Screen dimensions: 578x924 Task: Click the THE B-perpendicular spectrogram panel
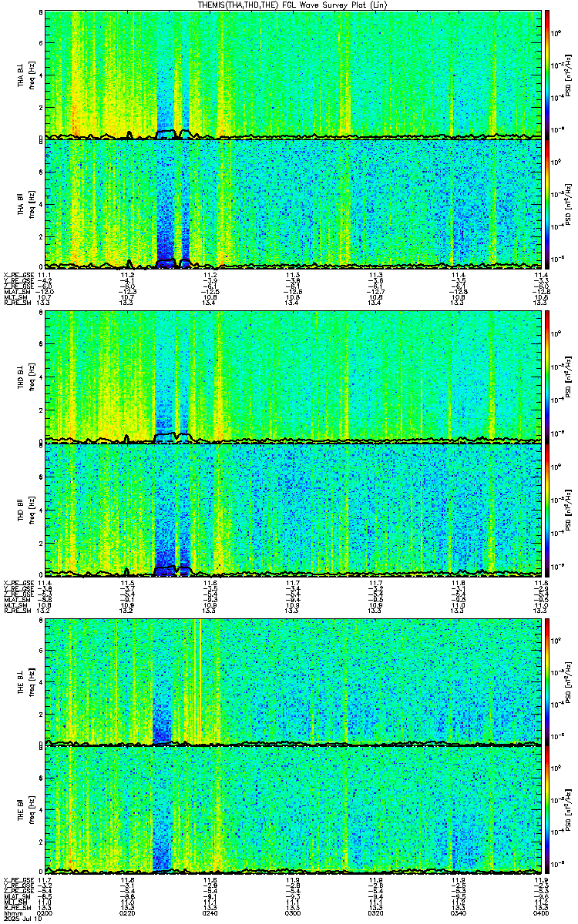(x=293, y=681)
